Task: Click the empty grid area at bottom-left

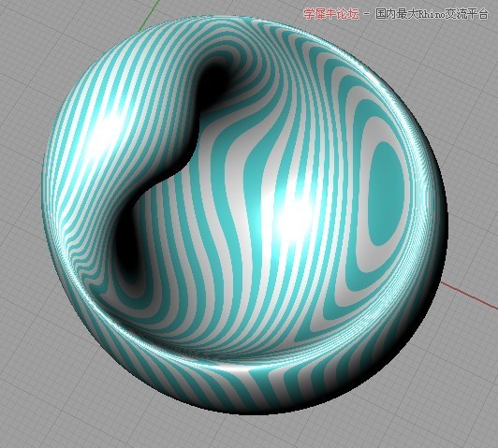Action: (48, 397)
